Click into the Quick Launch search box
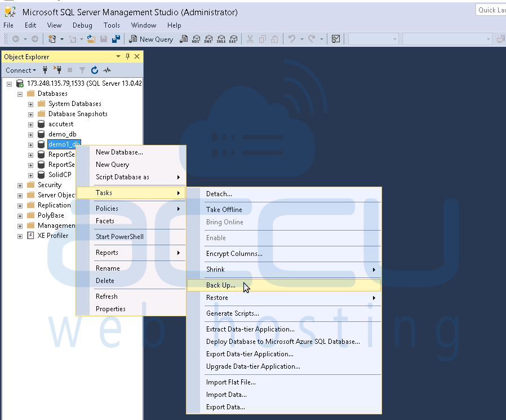506x420 pixels. 491,10
